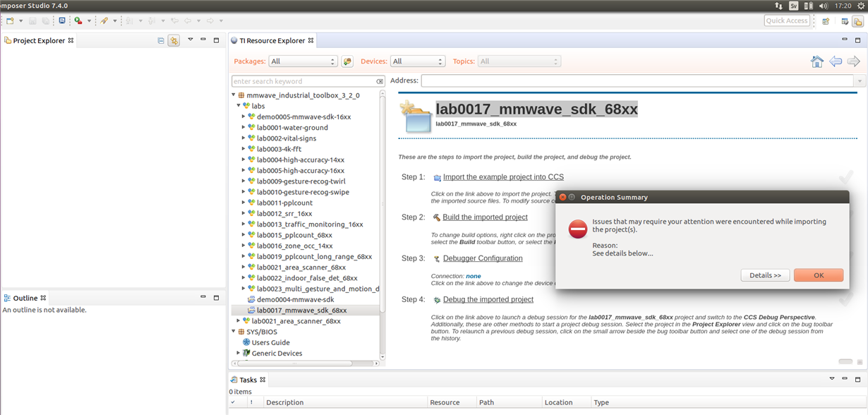Close the TI Resource Explorer tab
The height and width of the screenshot is (415, 868).
[x=311, y=40]
